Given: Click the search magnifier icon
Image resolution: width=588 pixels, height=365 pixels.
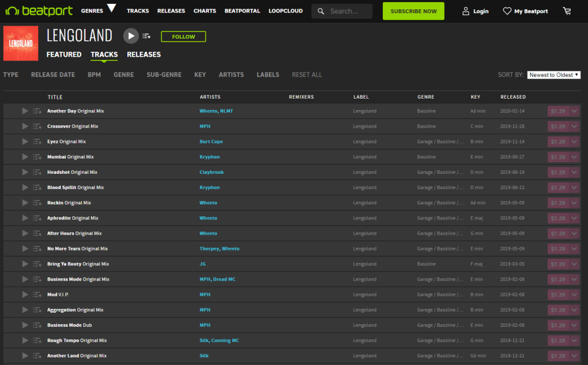Looking at the screenshot, I should coord(321,11).
